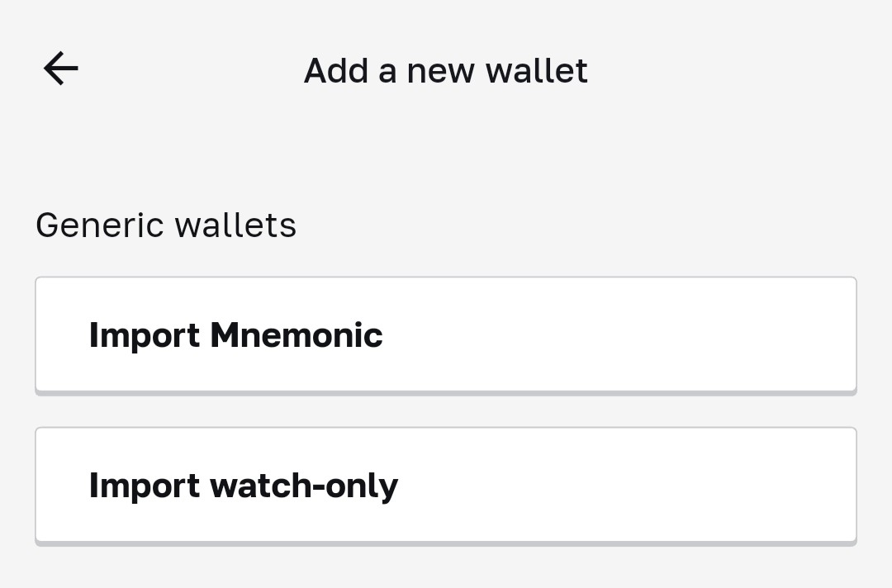Click the Import Mnemonic card
Screen dimensions: 892x588
pyautogui.click(x=445, y=334)
